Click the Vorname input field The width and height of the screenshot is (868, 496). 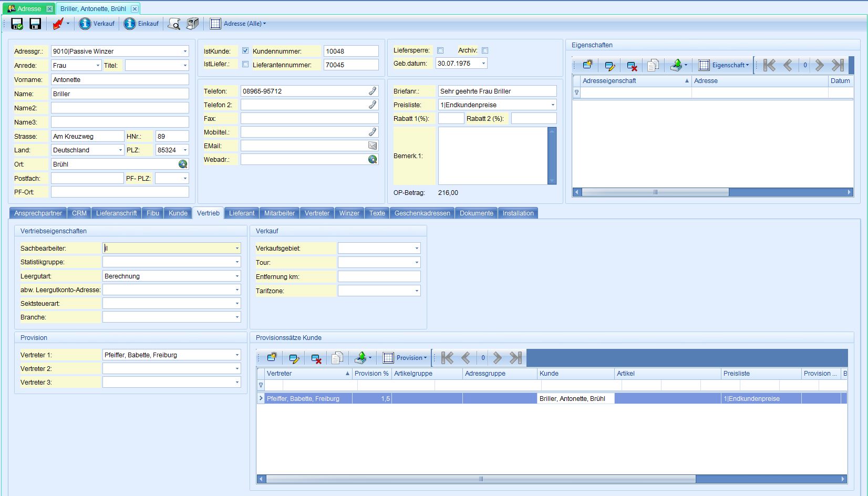click(x=120, y=80)
